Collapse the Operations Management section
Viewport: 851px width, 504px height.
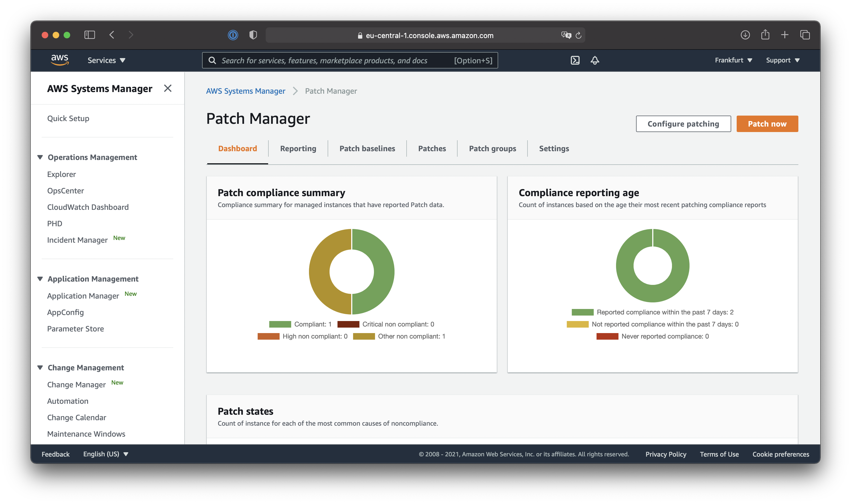[40, 157]
